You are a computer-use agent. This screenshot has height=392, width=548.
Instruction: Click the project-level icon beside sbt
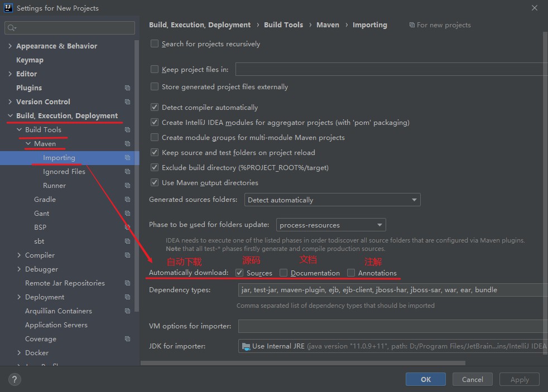pos(128,241)
